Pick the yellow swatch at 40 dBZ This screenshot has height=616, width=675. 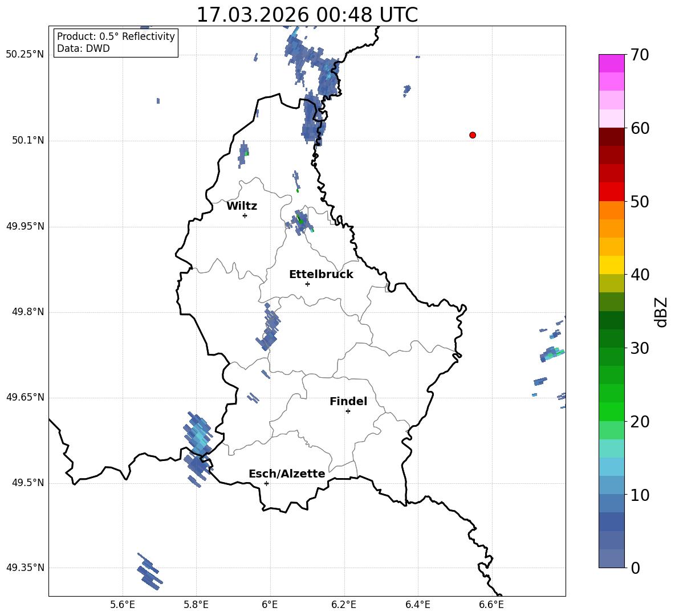point(612,266)
